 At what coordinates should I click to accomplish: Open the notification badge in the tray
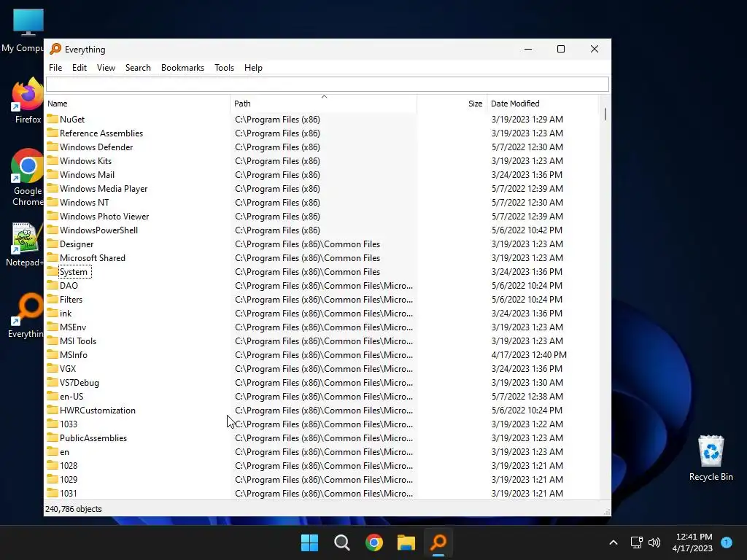coord(727,542)
